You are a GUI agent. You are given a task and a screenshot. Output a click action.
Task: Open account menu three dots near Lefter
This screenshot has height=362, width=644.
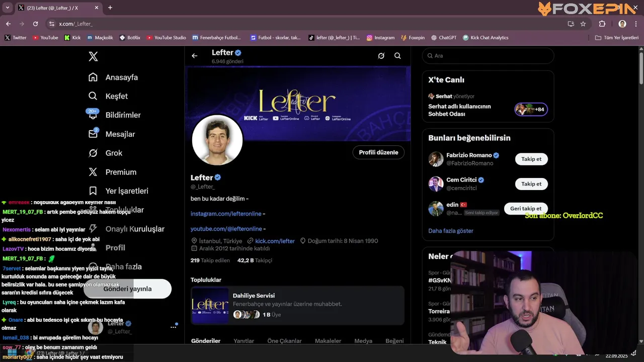(173, 327)
